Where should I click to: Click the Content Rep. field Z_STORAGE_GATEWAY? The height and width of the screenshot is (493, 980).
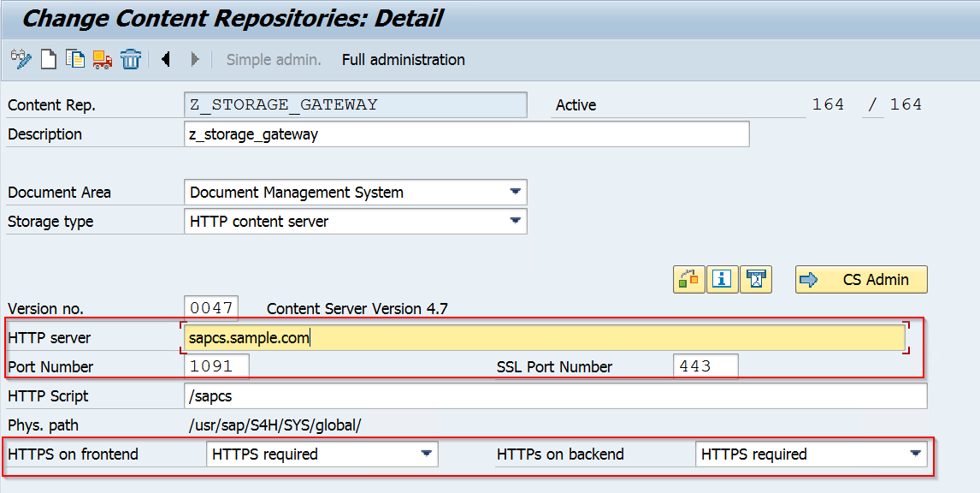(x=356, y=104)
